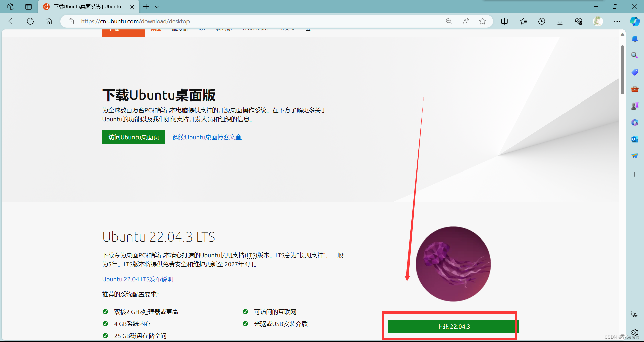Viewport: 644px width, 342px height.
Task: Open sidebar settings gear
Action: 635,332
